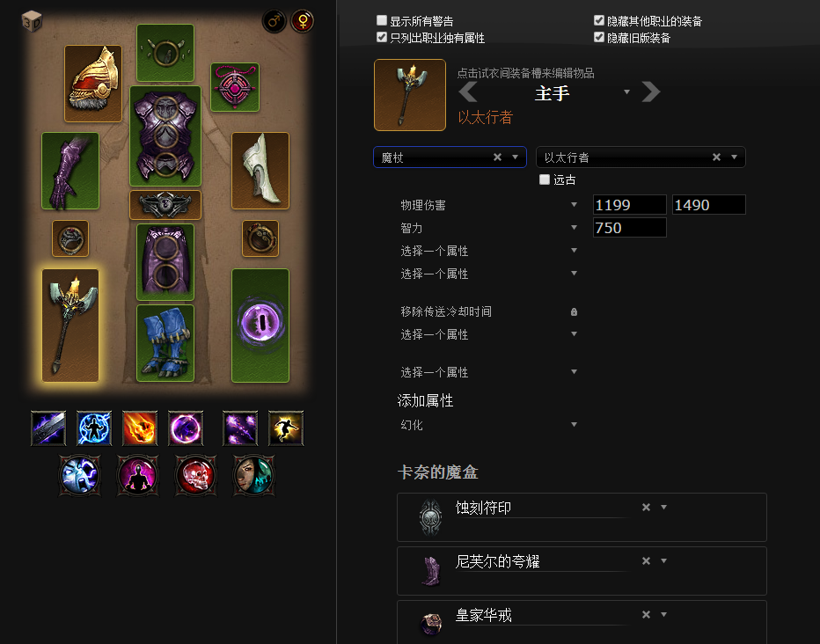Click the fireball meteor skill icon
The image size is (820, 644).
(140, 428)
